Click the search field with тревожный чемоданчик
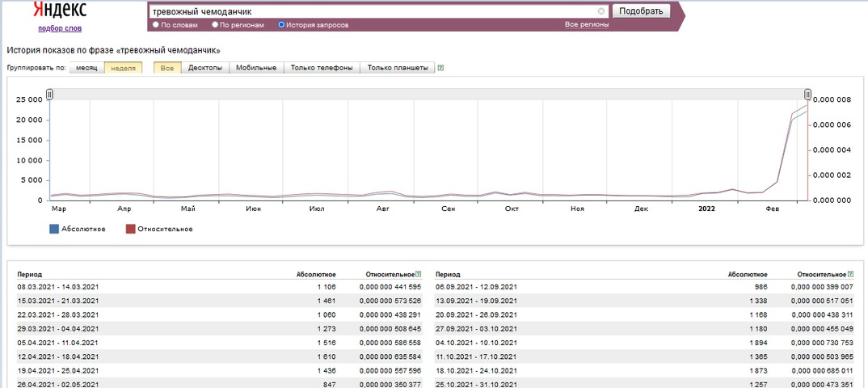Viewport: 868px width, 388px height. coord(372,11)
